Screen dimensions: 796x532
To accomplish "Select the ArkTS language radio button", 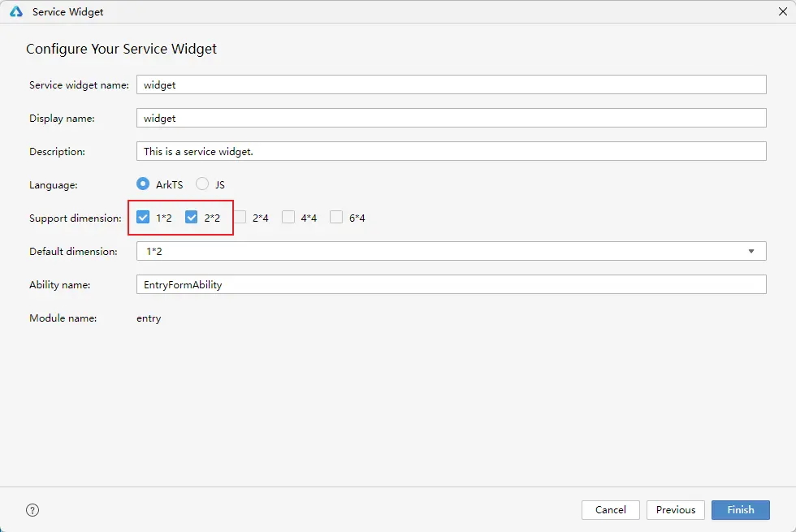I will (x=143, y=184).
